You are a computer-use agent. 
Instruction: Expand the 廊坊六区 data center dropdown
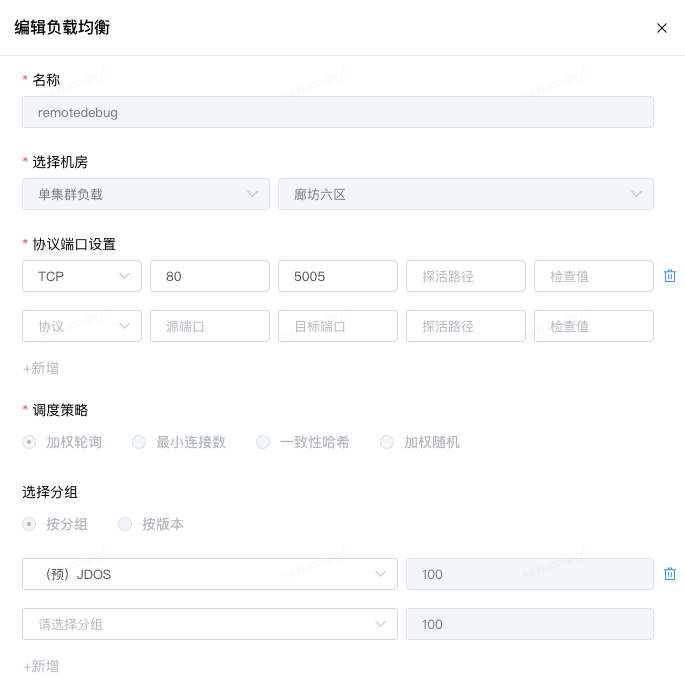(466, 194)
